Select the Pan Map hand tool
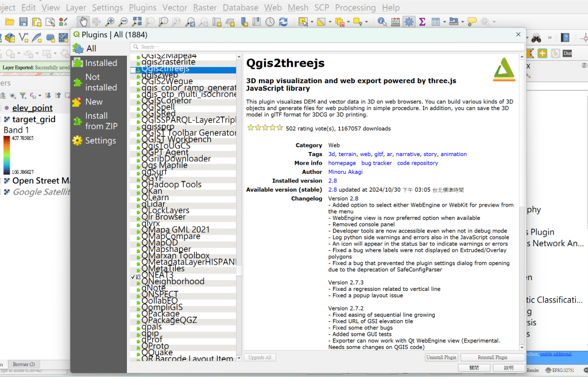Screen dimensions: 588x377 click(83, 22)
